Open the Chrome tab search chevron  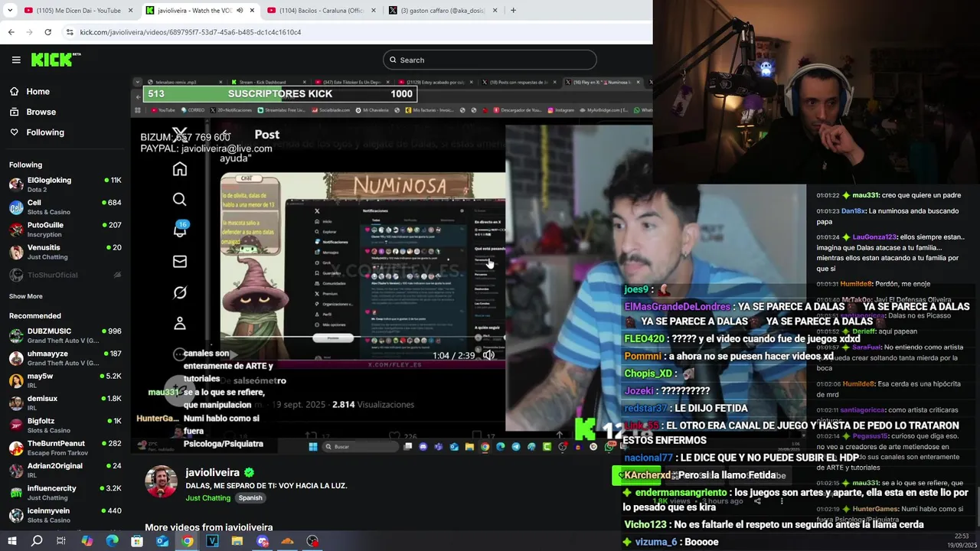[10, 10]
